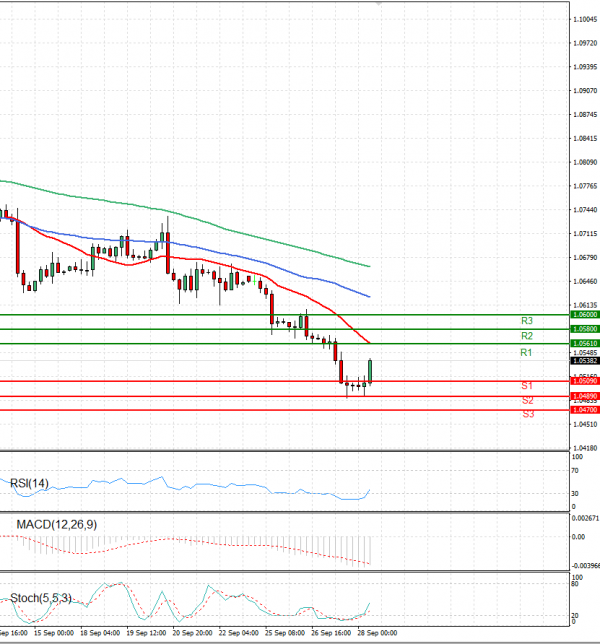Viewport: 600px width, 644px height.
Task: Click the Stochastic scale value 20
Action: pos(575,615)
